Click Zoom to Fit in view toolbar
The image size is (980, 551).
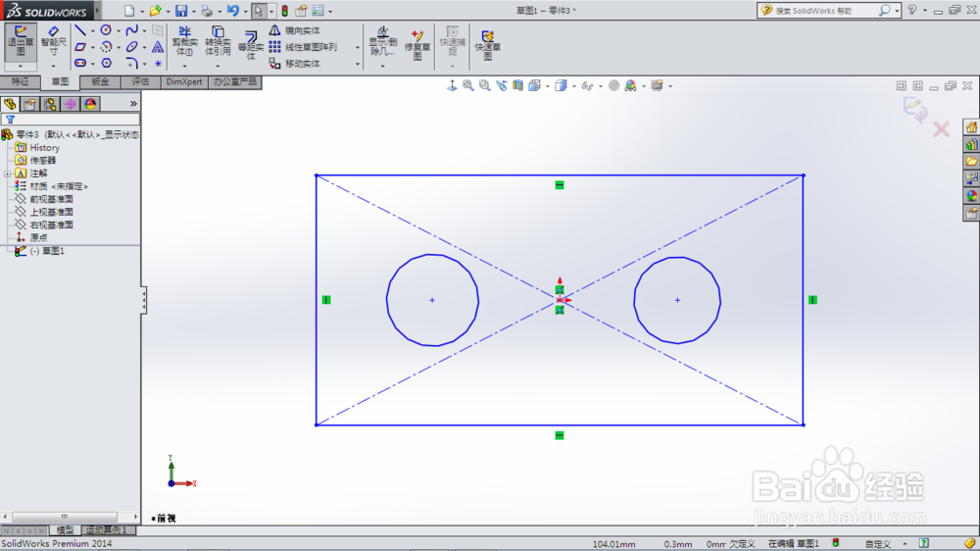pos(468,85)
